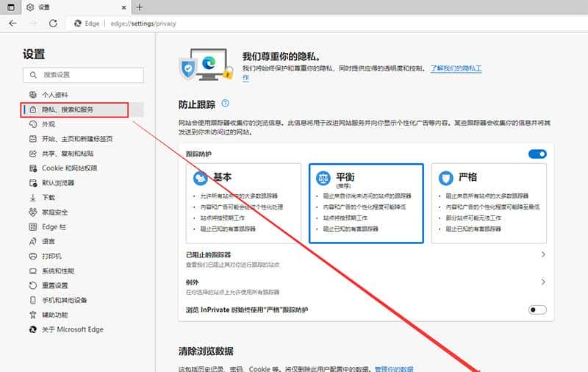Click the 默认浏览器 icon
This screenshot has width=588, height=372.
tap(33, 183)
